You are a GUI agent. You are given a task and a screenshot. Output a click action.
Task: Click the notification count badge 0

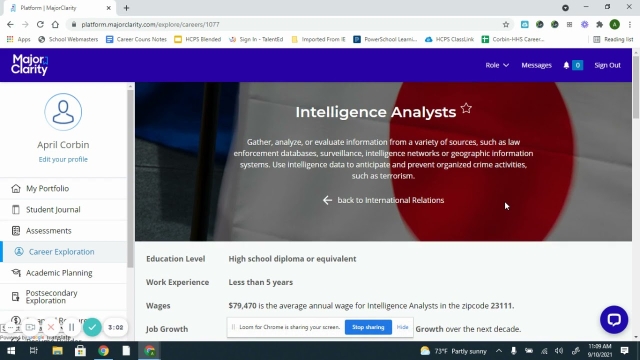578,65
